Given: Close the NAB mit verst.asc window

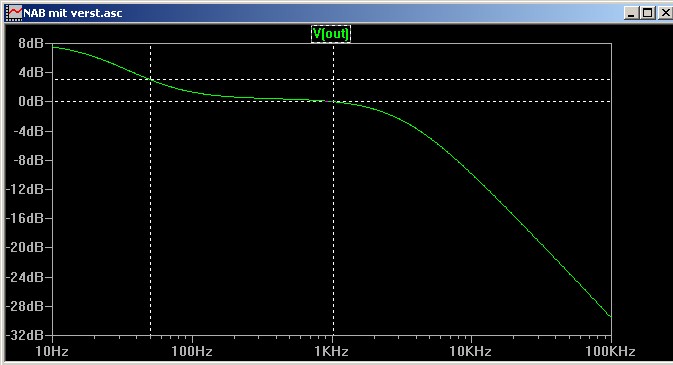Looking at the screenshot, I should [665, 13].
